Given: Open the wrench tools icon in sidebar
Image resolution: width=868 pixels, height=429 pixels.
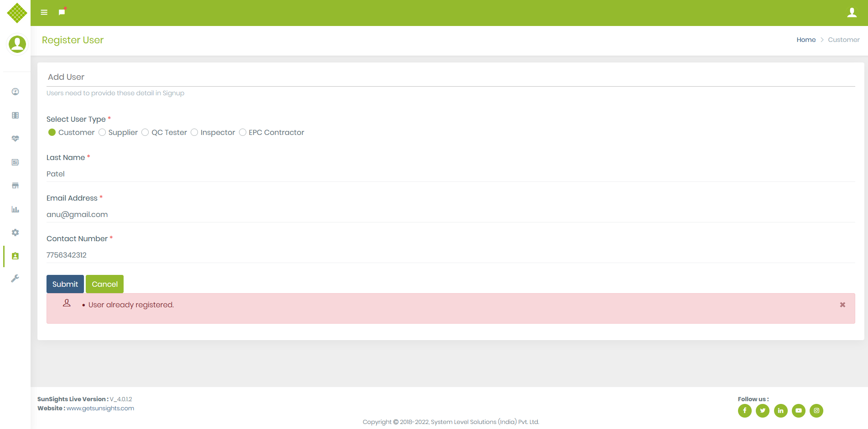Looking at the screenshot, I should point(16,279).
